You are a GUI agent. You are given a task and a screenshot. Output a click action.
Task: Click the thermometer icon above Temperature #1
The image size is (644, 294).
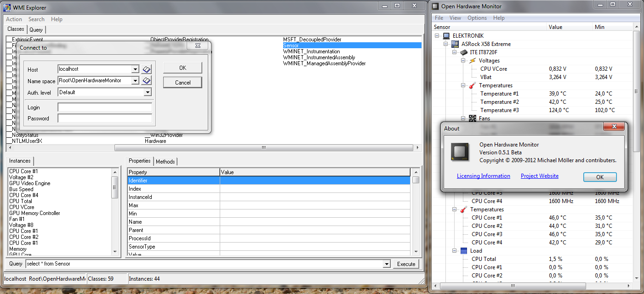472,85
